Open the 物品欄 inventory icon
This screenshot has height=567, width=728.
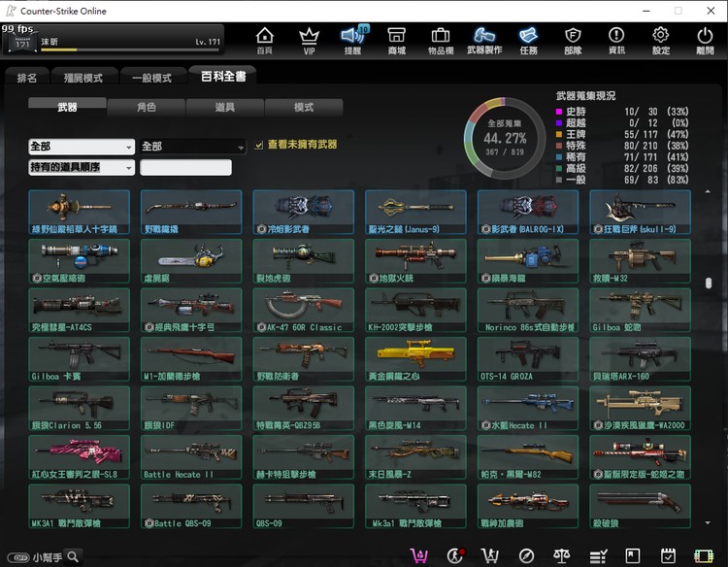coord(441,41)
